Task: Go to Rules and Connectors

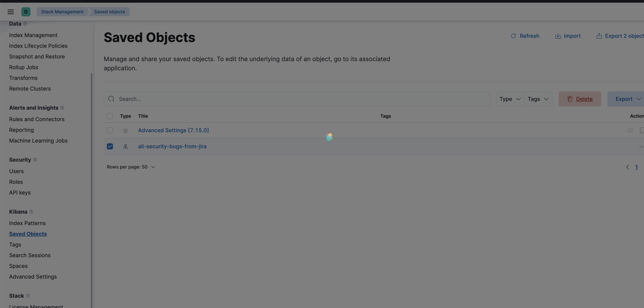Action: coord(37,119)
